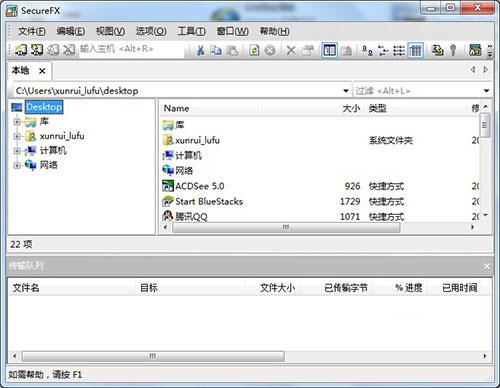This screenshot has height=388, width=500.
Task: Sort files by 大小 column header
Action: pyautogui.click(x=313, y=108)
